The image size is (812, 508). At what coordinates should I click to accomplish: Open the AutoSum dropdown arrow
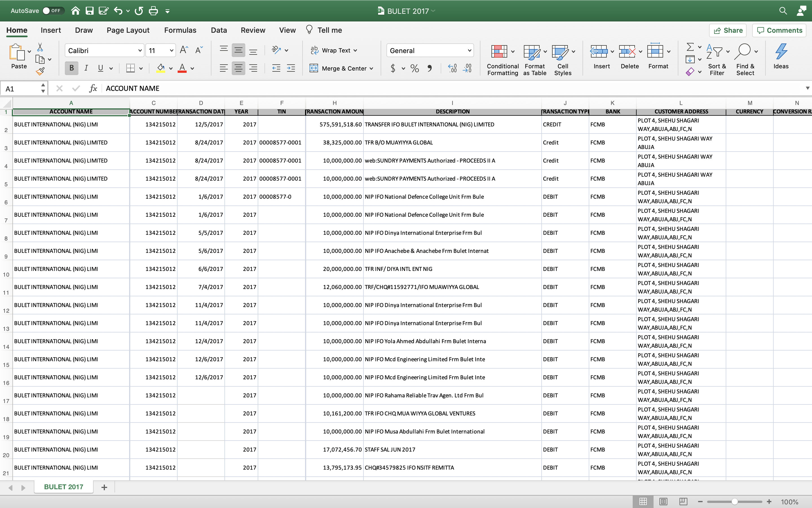click(700, 47)
